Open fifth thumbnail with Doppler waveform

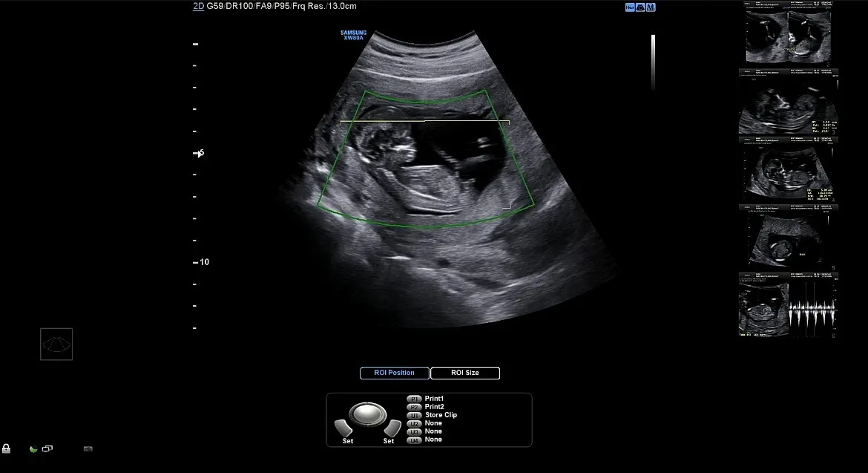789,305
